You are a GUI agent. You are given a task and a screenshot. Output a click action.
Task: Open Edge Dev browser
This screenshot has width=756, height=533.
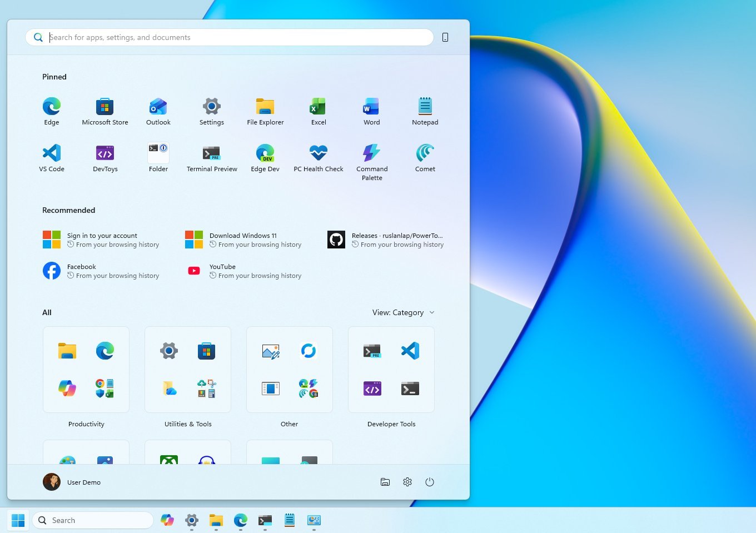[265, 156]
